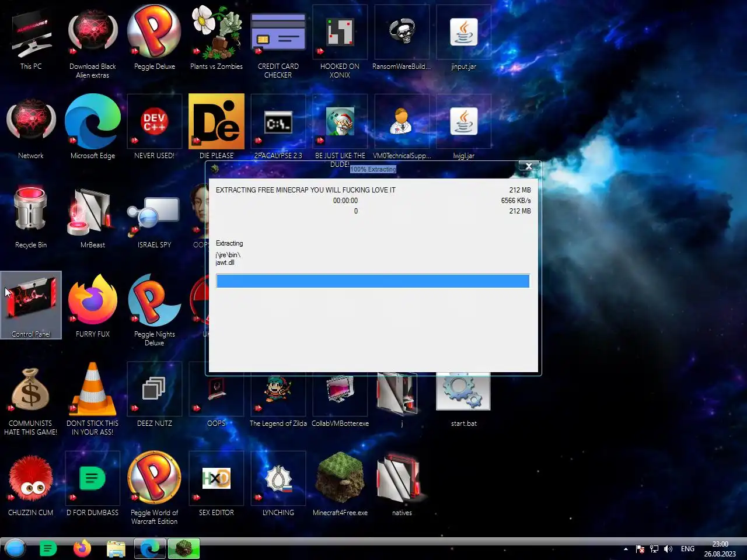Open COMMUNISTS HATE THIS GAME! icon
The width and height of the screenshot is (747, 560).
31,400
